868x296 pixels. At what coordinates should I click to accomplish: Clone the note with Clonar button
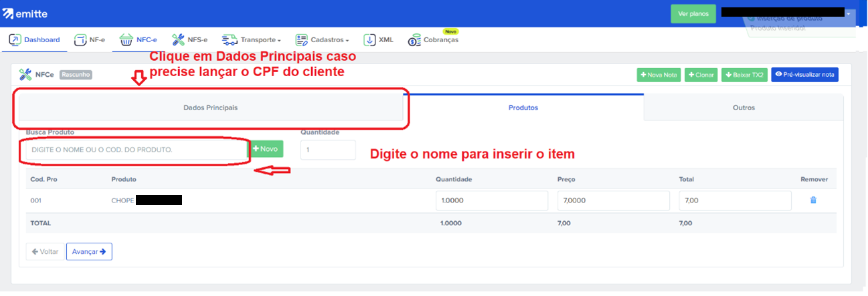click(x=701, y=75)
